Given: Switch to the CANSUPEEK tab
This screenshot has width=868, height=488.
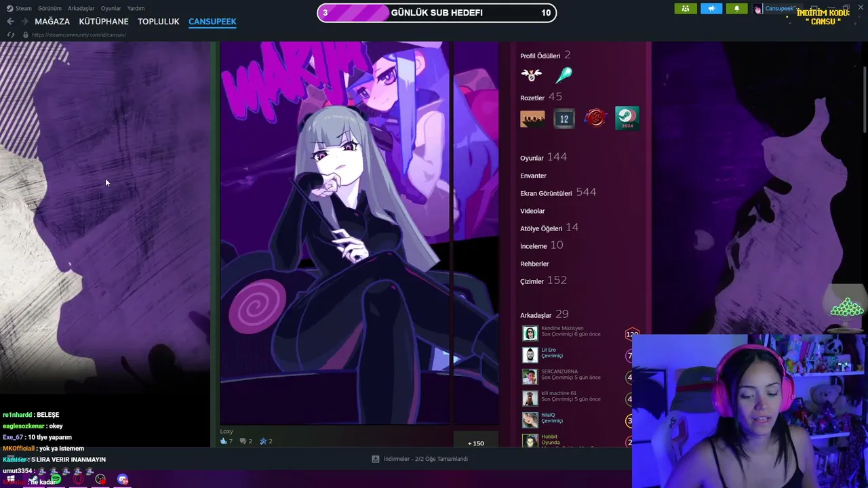Looking at the screenshot, I should 212,22.
